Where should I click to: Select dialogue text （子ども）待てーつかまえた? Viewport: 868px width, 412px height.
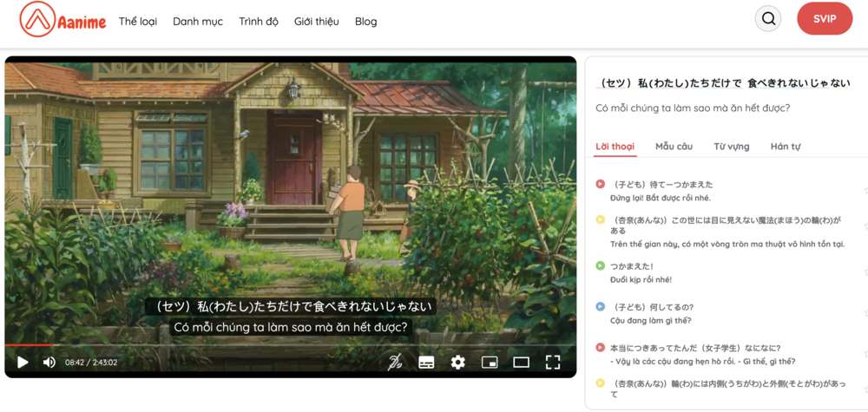(661, 185)
